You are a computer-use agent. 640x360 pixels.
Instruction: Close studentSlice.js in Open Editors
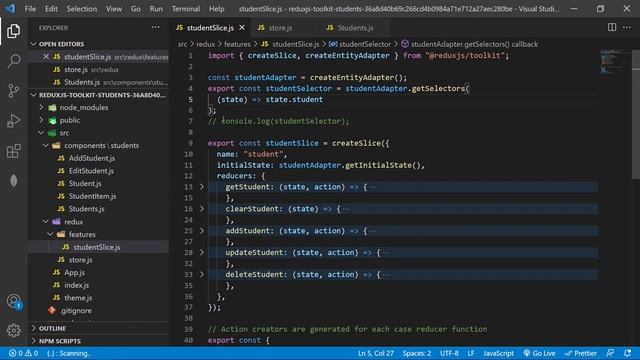[x=46, y=57]
